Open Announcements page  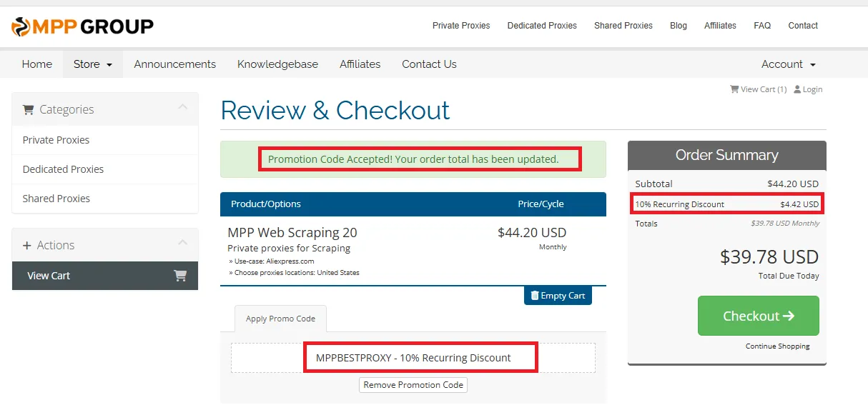(175, 64)
